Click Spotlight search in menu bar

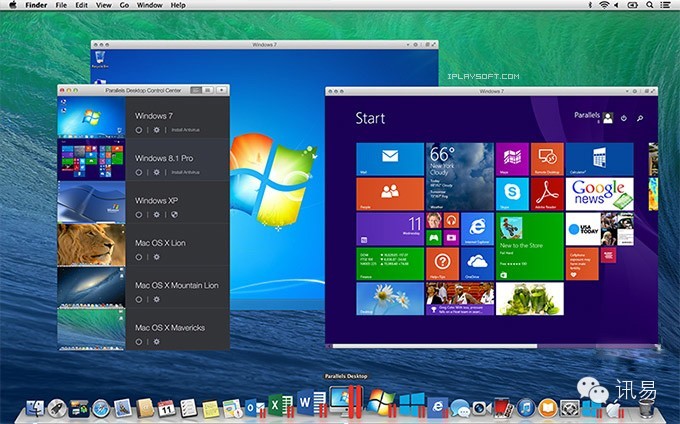(649, 5)
